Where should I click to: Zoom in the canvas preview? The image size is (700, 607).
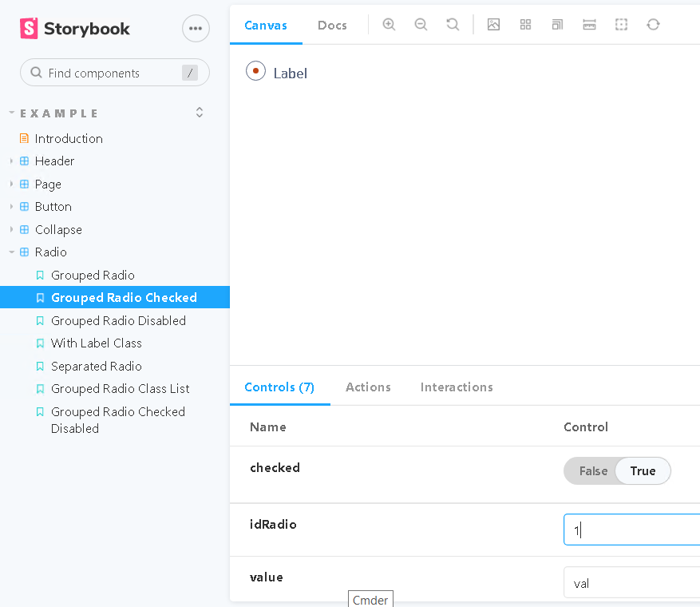389,25
